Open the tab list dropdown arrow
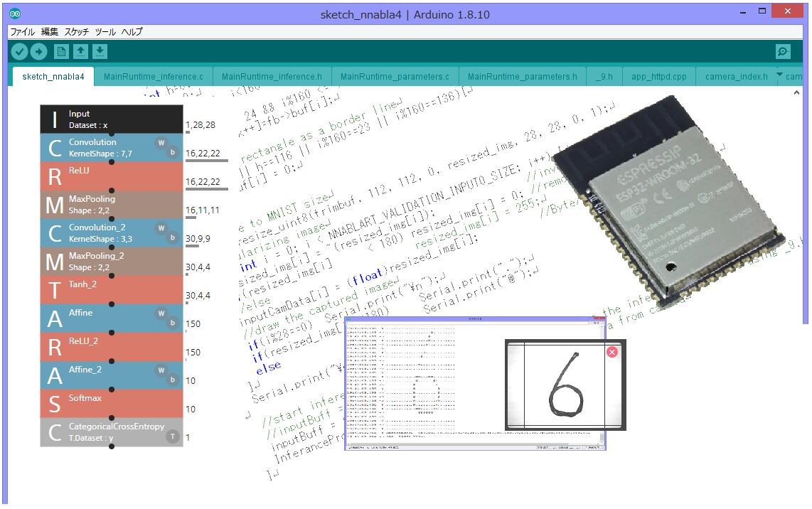 click(x=779, y=75)
